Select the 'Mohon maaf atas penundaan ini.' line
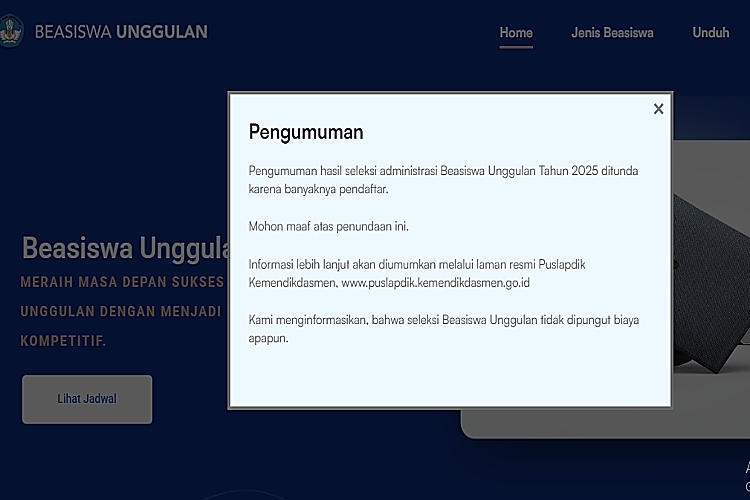750x500 pixels. 329,226
